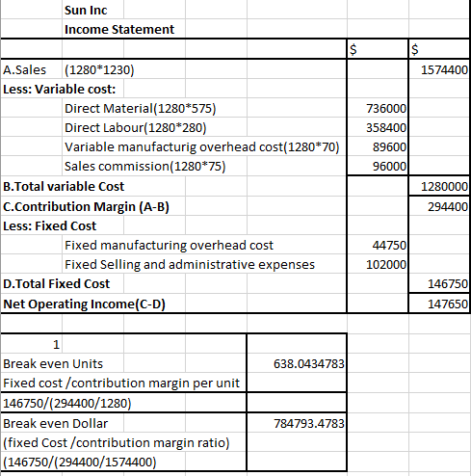
Task: Select the sales total 1574400 cell
Action: (444, 69)
